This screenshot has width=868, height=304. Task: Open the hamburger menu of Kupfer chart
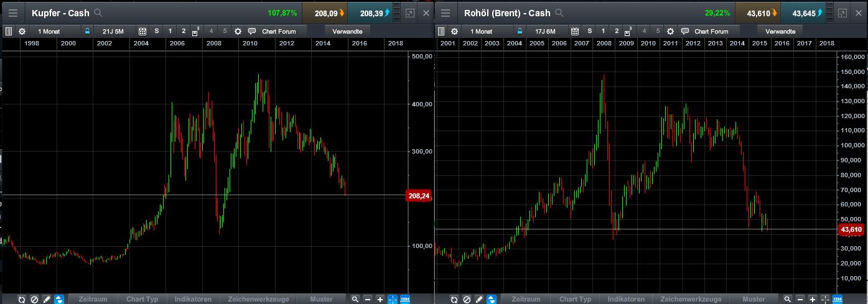click(14, 12)
